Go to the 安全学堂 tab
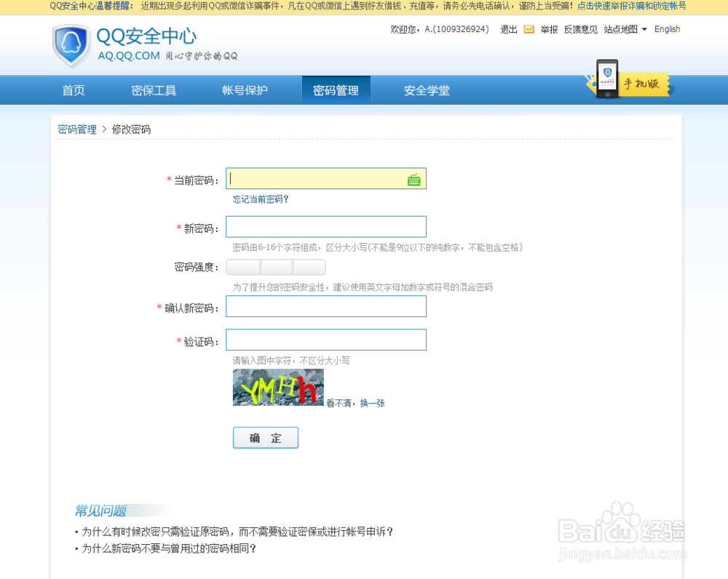728x579 pixels. [427, 89]
